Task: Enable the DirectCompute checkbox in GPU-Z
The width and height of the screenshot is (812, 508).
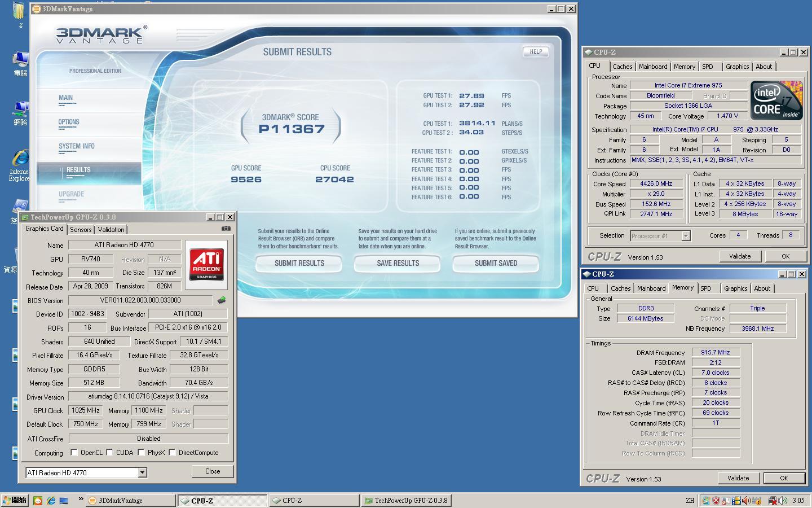Action: 172,452
